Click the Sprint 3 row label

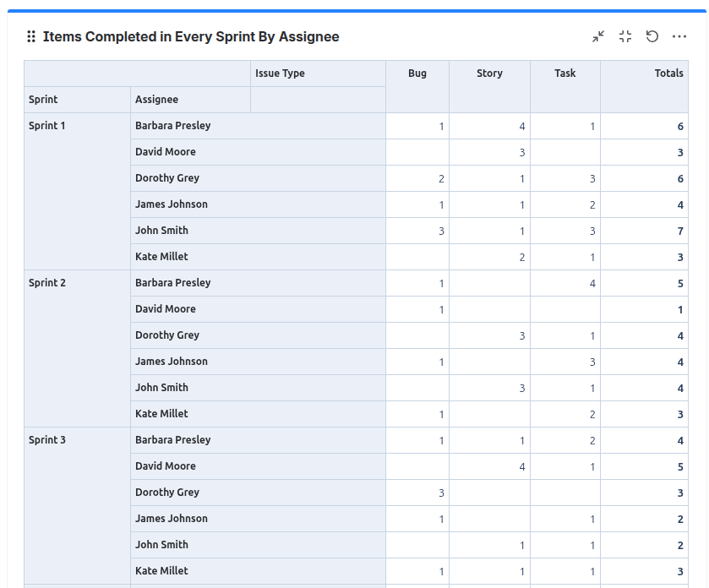coord(47,440)
